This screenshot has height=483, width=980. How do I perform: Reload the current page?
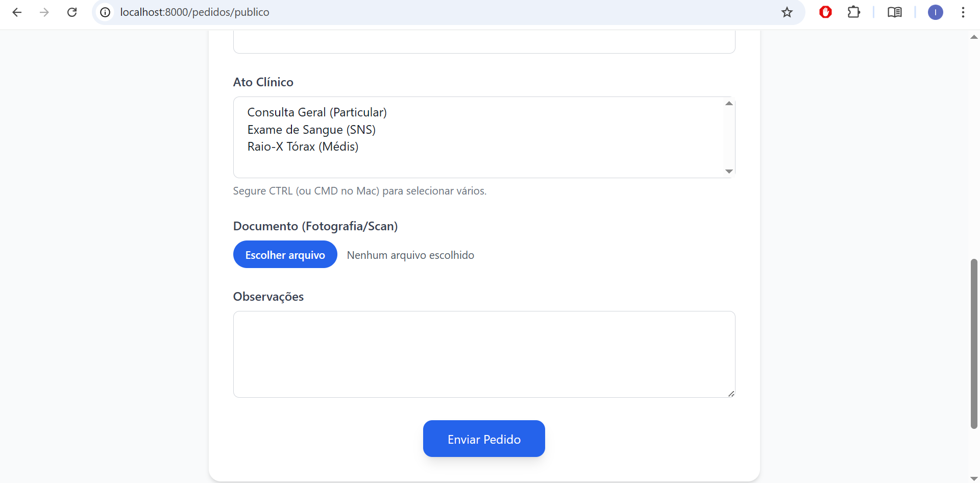click(x=72, y=12)
